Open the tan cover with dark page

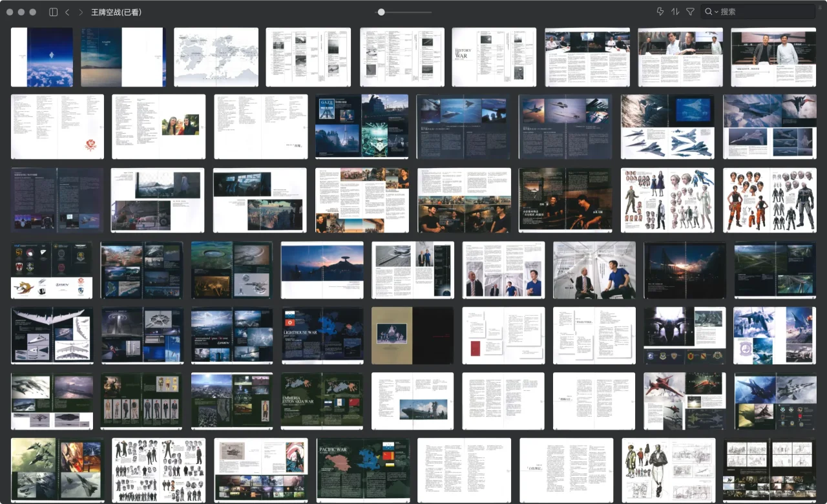click(x=412, y=335)
